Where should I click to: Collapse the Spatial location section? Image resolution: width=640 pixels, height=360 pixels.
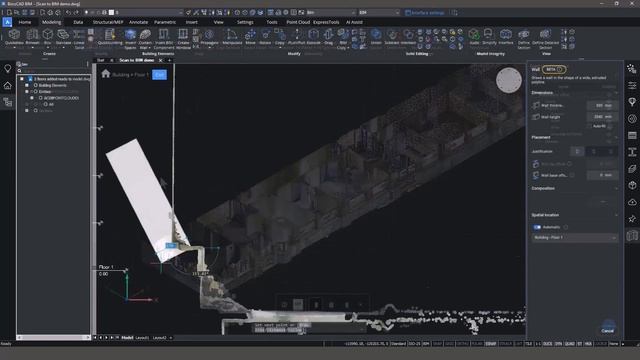616,215
